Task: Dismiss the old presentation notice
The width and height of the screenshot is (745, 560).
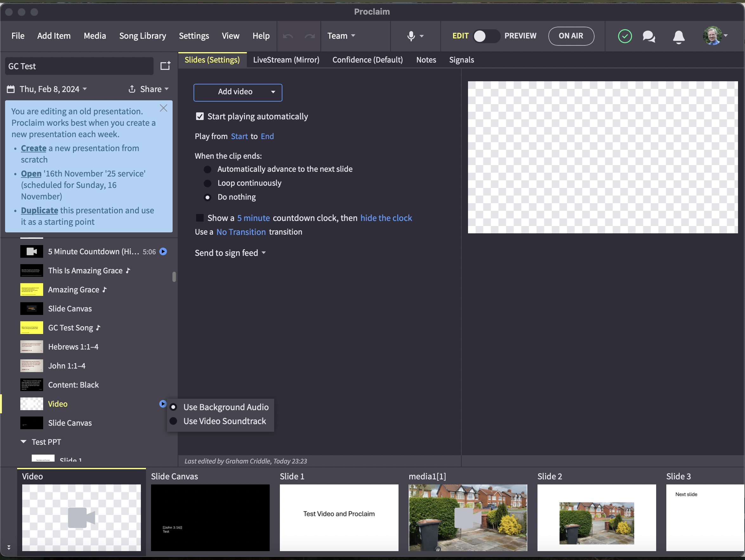Action: coord(163,108)
